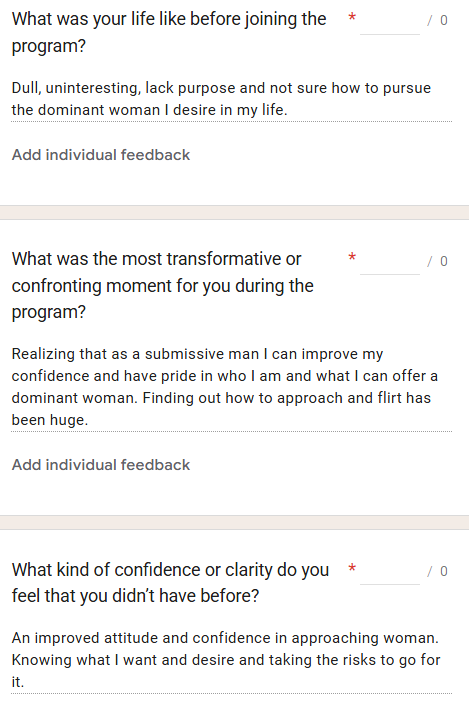Click the 'What kind of confidence or clarity' question heading
This screenshot has height=705, width=469.
pyautogui.click(x=170, y=583)
